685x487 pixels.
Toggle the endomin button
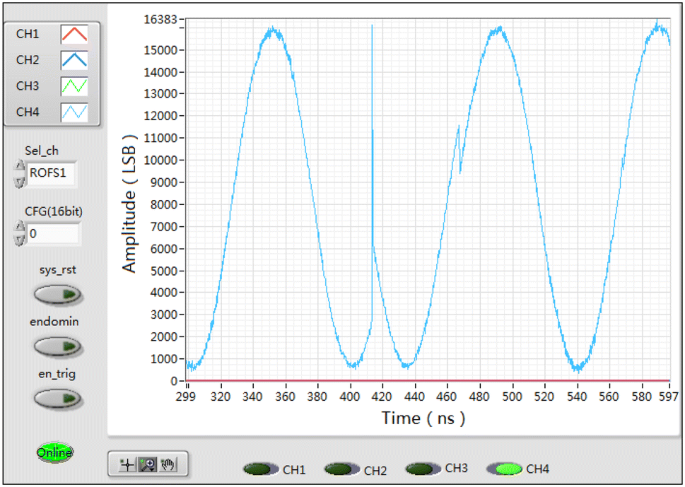(x=58, y=346)
